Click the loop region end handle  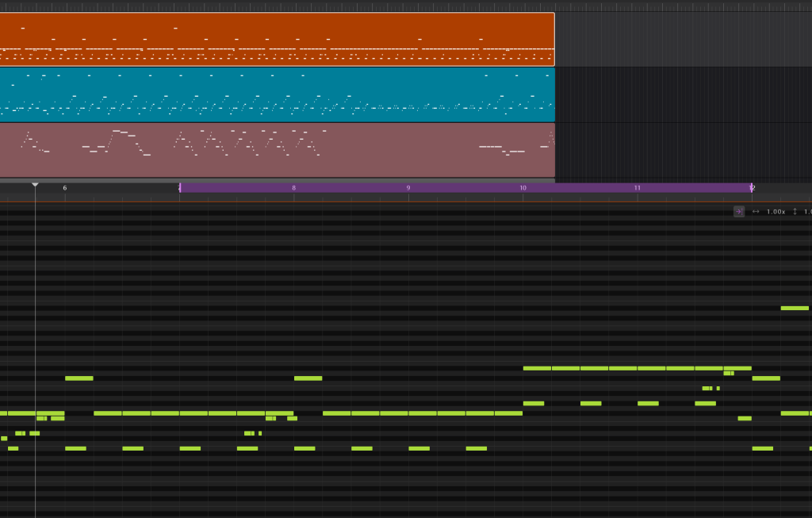tap(751, 188)
